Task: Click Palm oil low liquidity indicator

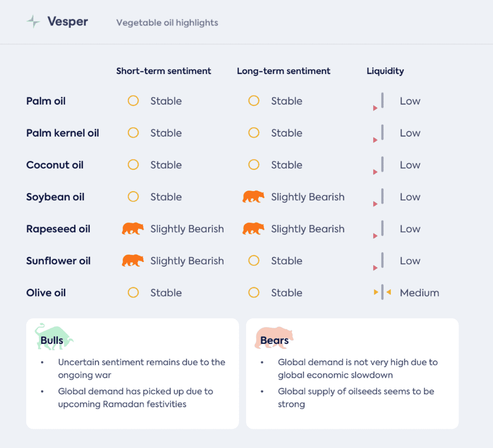Action: pos(379,102)
